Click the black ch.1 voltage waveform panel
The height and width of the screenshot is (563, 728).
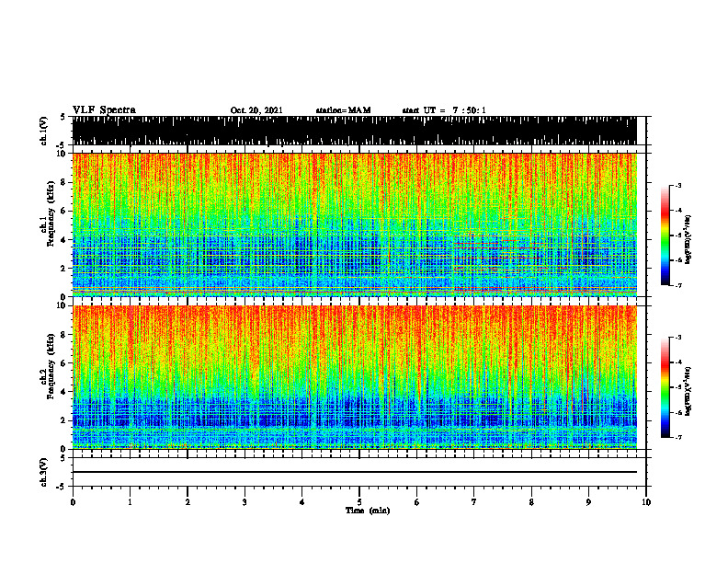pyautogui.click(x=354, y=131)
